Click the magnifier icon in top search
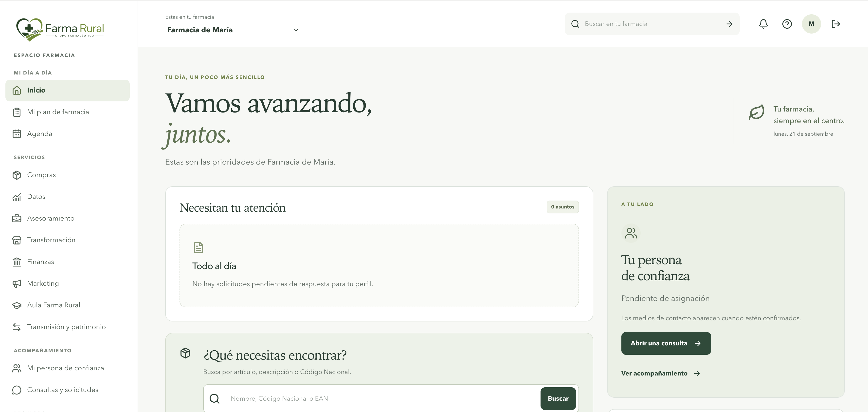Image resolution: width=868 pixels, height=412 pixels. (x=575, y=24)
